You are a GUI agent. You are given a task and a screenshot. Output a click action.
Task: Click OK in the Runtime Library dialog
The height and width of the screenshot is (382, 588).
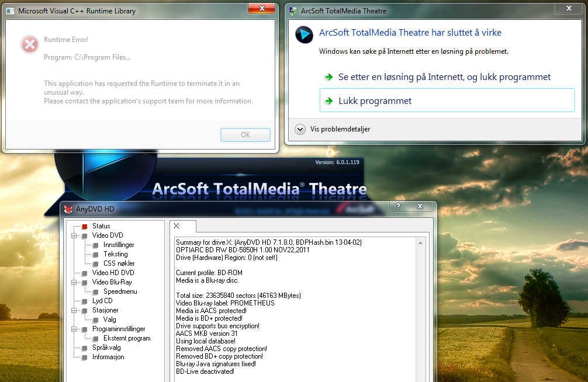click(x=245, y=134)
